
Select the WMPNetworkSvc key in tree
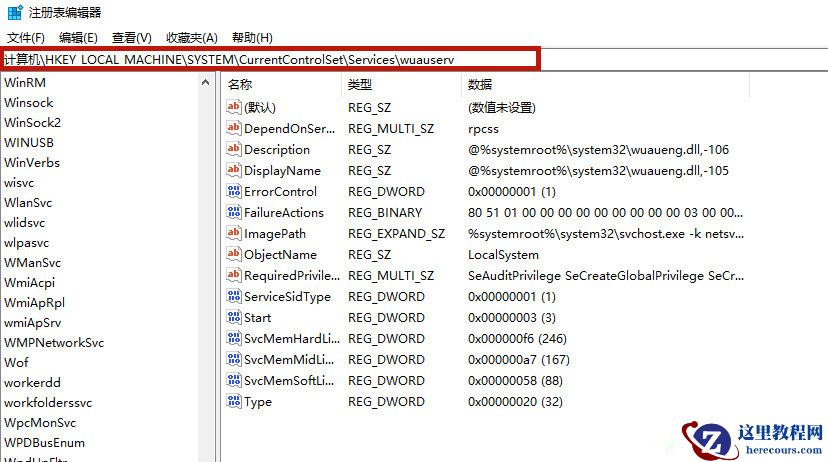54,343
